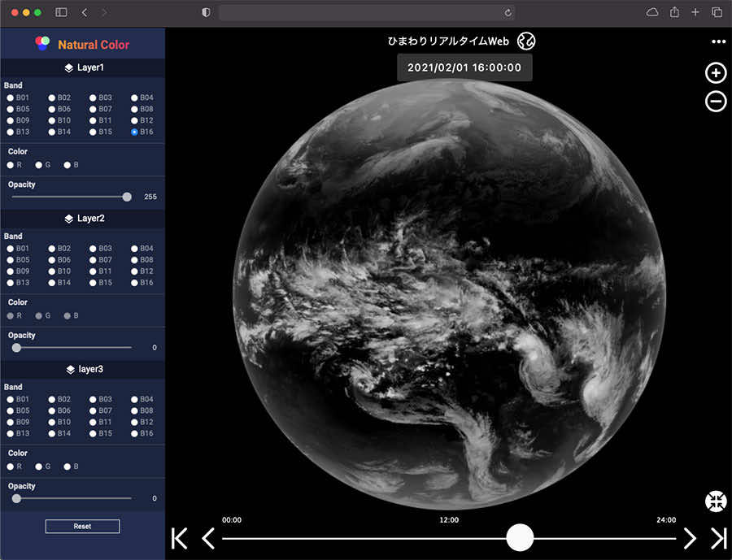Open the three-dot more options menu

point(717,41)
